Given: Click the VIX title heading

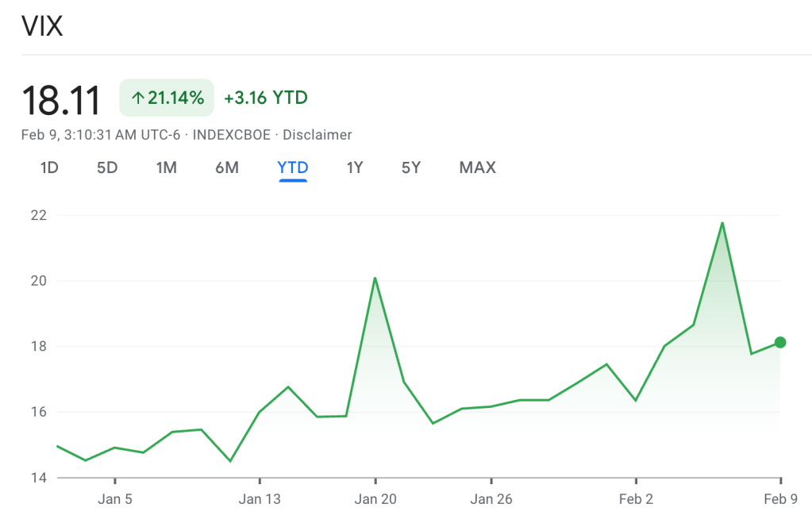Looking at the screenshot, I should pos(42,26).
